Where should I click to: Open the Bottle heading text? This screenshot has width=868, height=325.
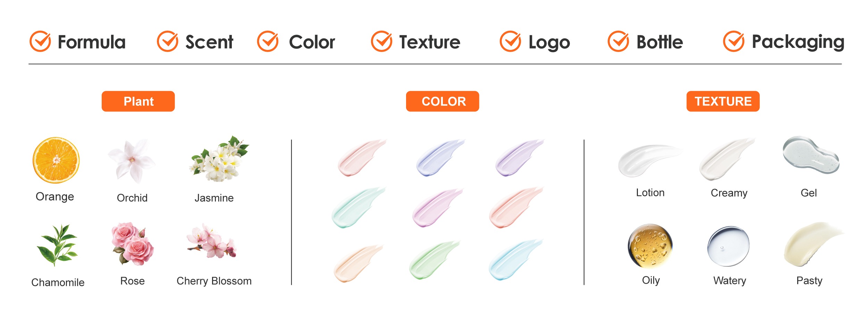point(660,42)
